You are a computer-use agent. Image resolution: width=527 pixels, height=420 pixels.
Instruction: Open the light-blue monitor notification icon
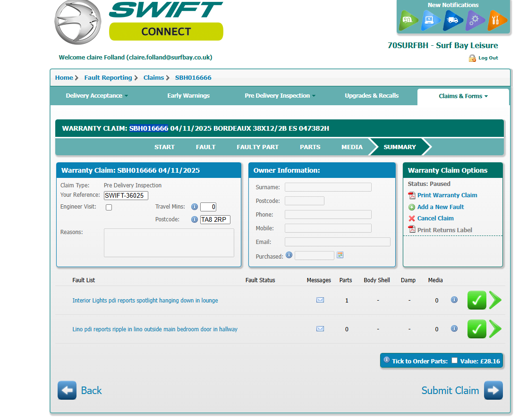[x=430, y=20]
